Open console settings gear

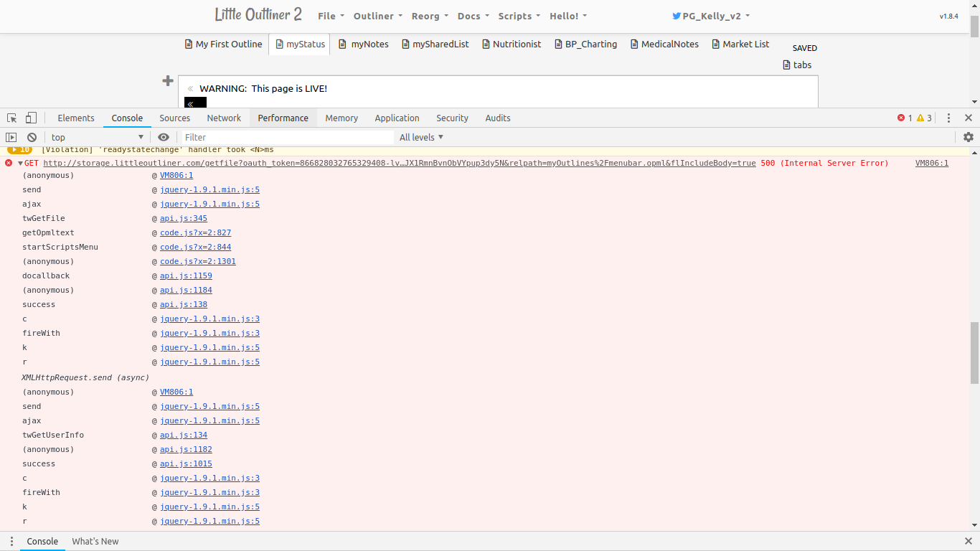point(969,137)
